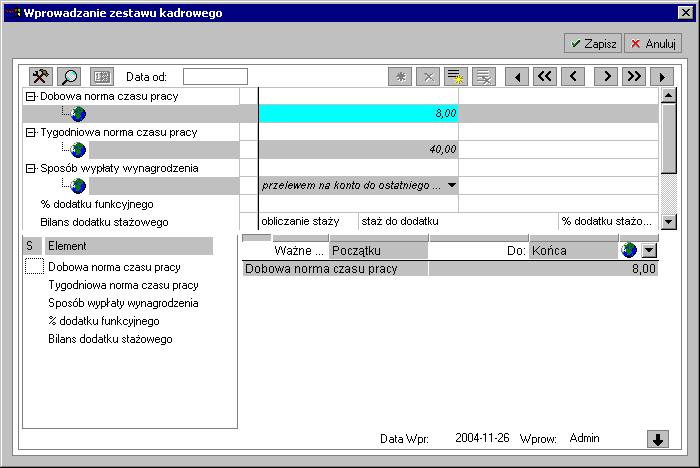Save with the Zapisz button
This screenshot has width=700, height=468.
coord(593,43)
